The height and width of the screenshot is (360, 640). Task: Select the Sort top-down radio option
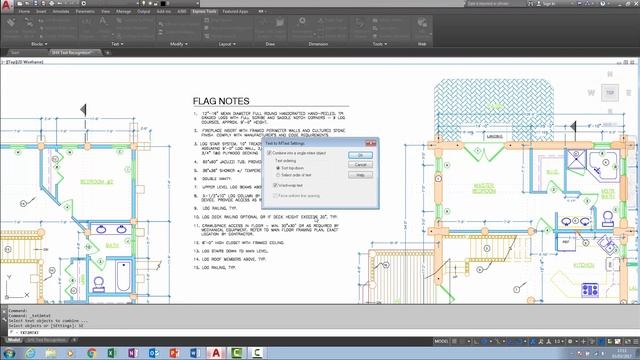tap(290, 168)
